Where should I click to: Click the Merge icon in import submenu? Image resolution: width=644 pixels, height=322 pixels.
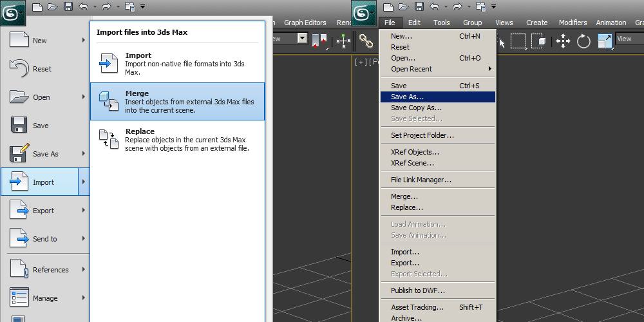point(108,102)
